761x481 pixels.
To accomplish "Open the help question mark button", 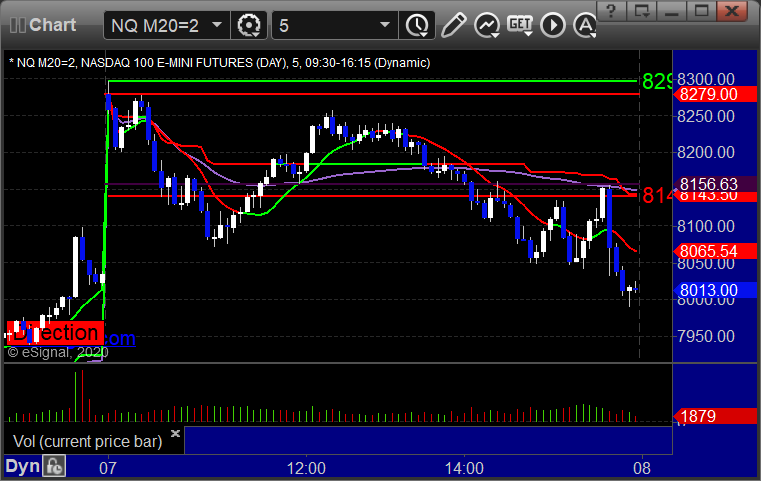I will [x=611, y=10].
